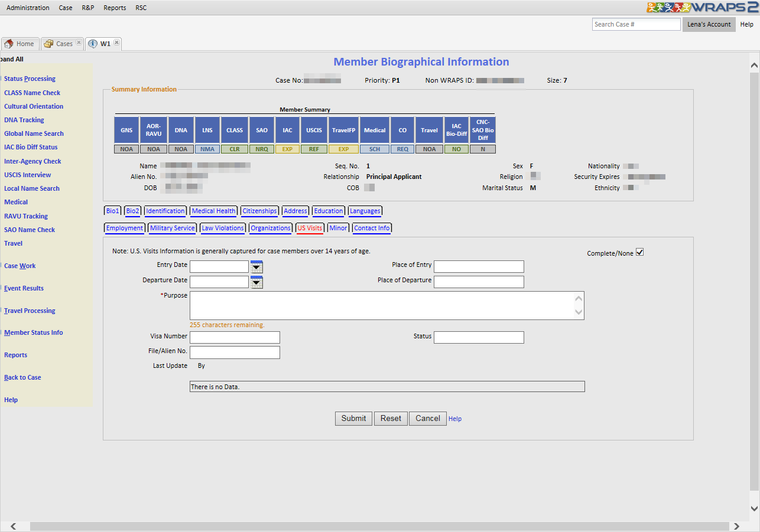This screenshot has height=532, width=760.
Task: Expand the Case Work sidebar section
Action: click(x=20, y=266)
